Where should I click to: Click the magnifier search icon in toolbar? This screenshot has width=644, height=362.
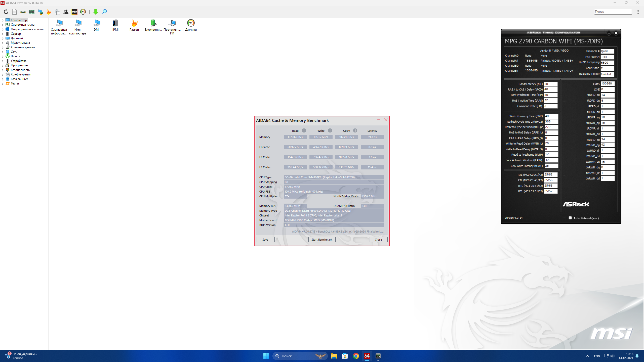(x=104, y=12)
